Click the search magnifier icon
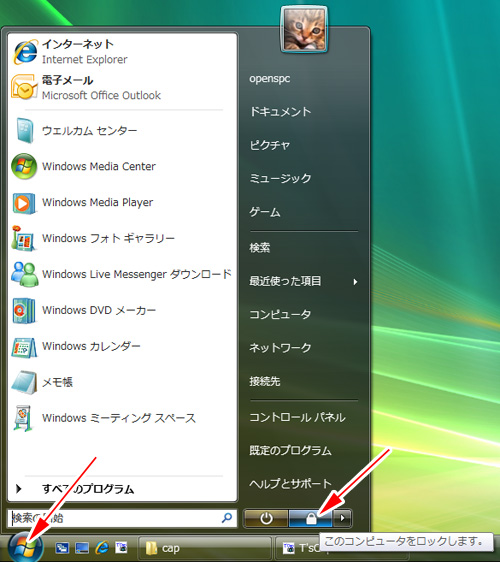 tap(227, 518)
